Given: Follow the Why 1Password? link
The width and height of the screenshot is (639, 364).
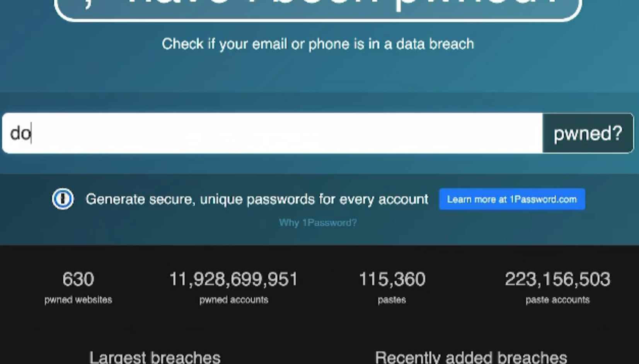Looking at the screenshot, I should tap(318, 223).
